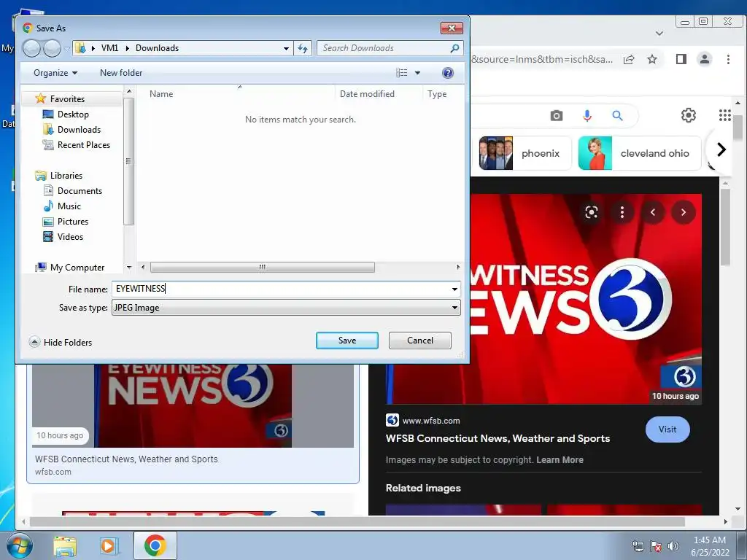Click the Visit button for wfsb.com

667,429
